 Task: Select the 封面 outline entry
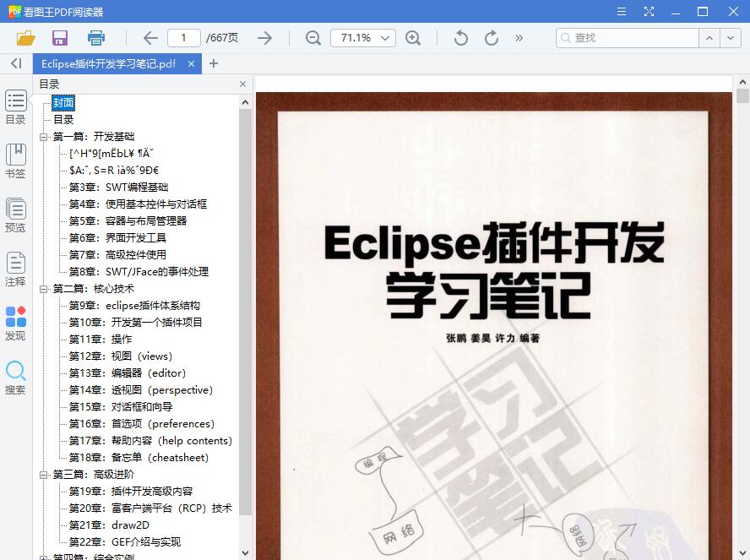click(x=63, y=103)
